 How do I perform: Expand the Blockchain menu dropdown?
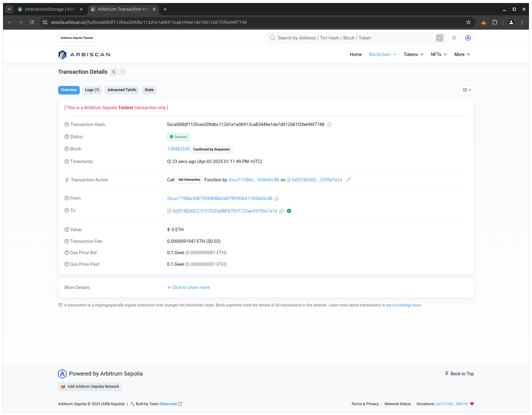[382, 54]
